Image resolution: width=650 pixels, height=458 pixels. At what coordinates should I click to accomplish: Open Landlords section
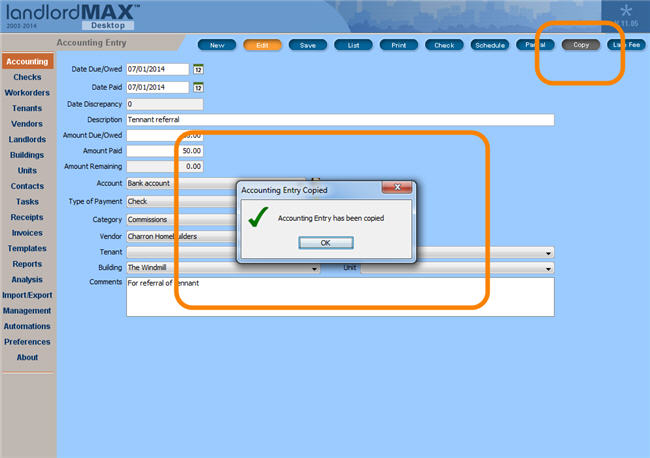[27, 139]
